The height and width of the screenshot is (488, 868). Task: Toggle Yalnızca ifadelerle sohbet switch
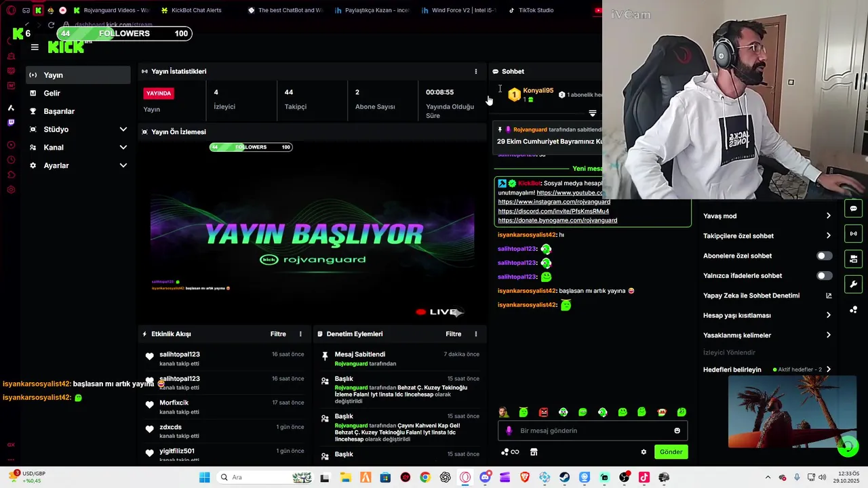[824, 276]
